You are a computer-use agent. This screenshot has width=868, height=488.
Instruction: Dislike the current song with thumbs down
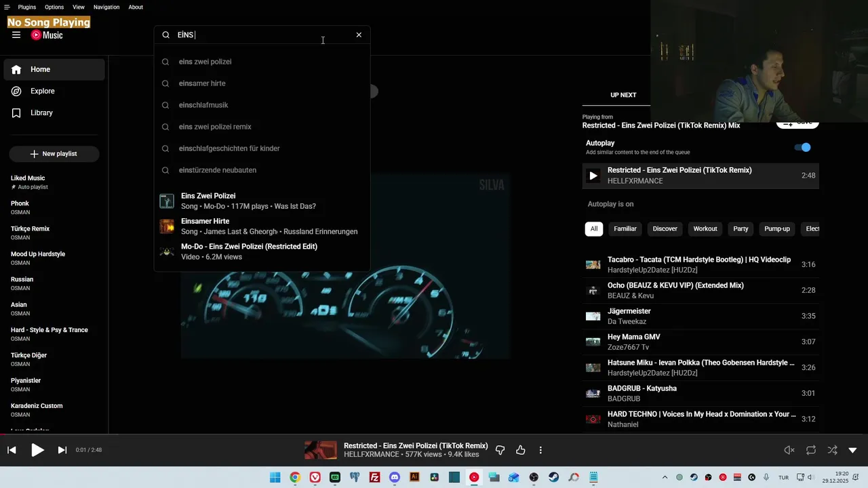500,450
